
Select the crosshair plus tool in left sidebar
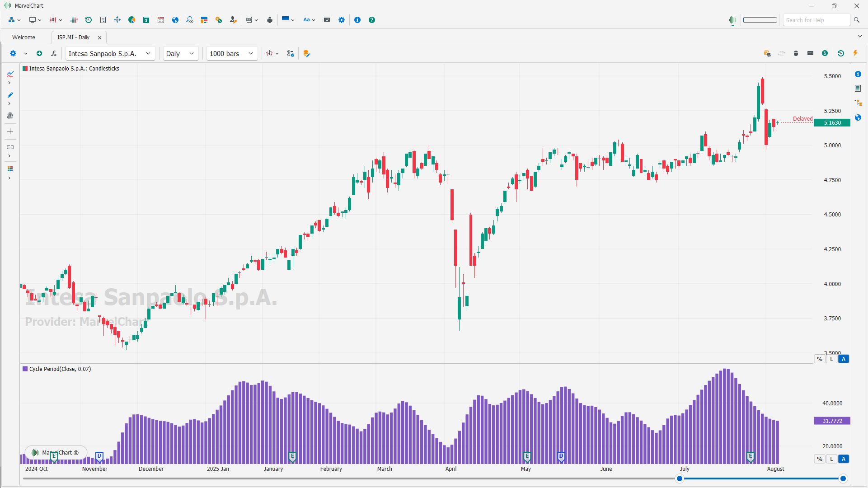point(10,131)
